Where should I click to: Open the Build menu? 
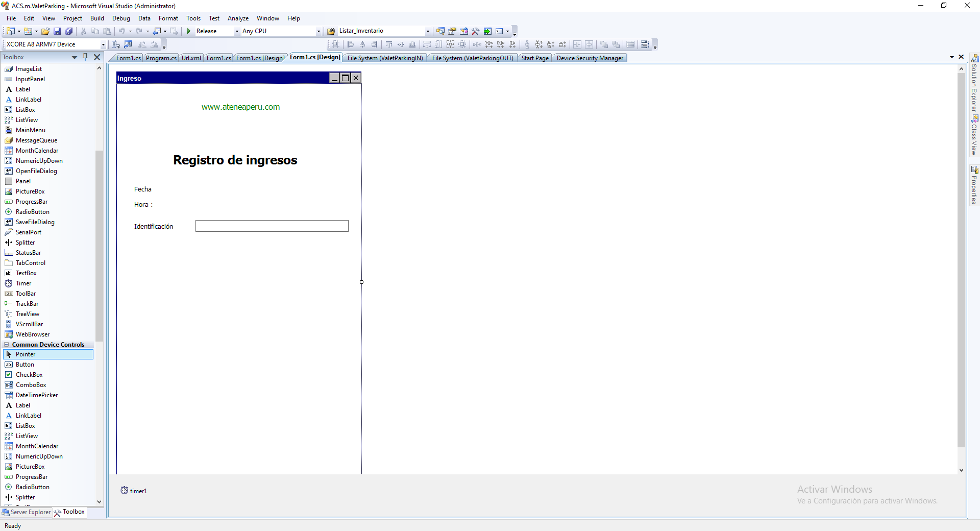(x=97, y=18)
